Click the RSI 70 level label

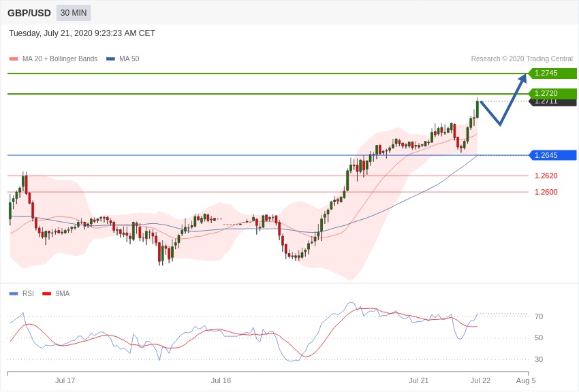[539, 316]
